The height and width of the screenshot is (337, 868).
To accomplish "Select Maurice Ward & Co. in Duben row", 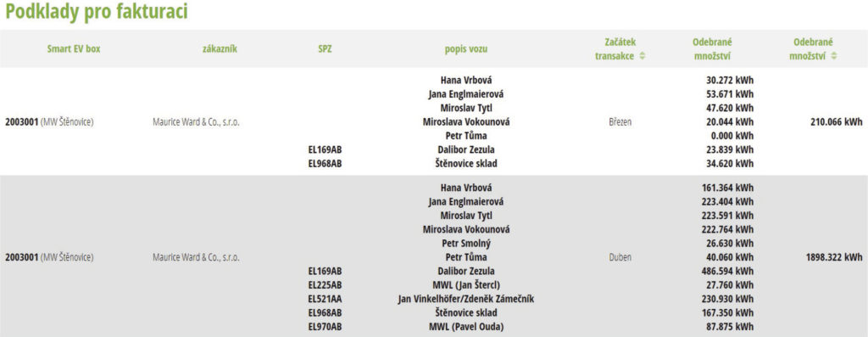I will (x=196, y=258).
